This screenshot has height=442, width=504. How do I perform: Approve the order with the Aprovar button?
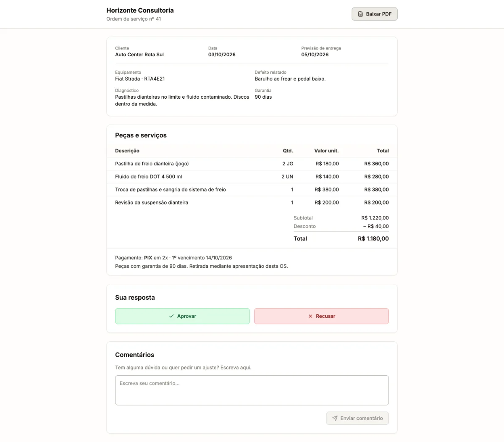[182, 316]
